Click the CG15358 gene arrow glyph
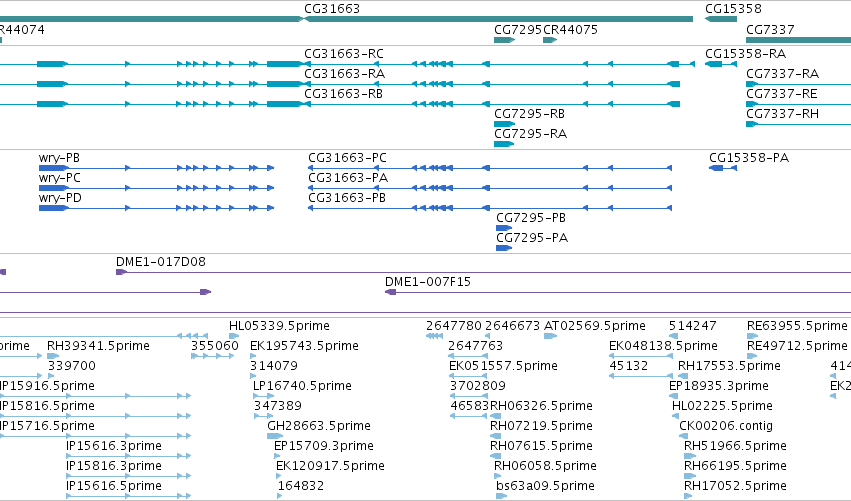 click(721, 19)
